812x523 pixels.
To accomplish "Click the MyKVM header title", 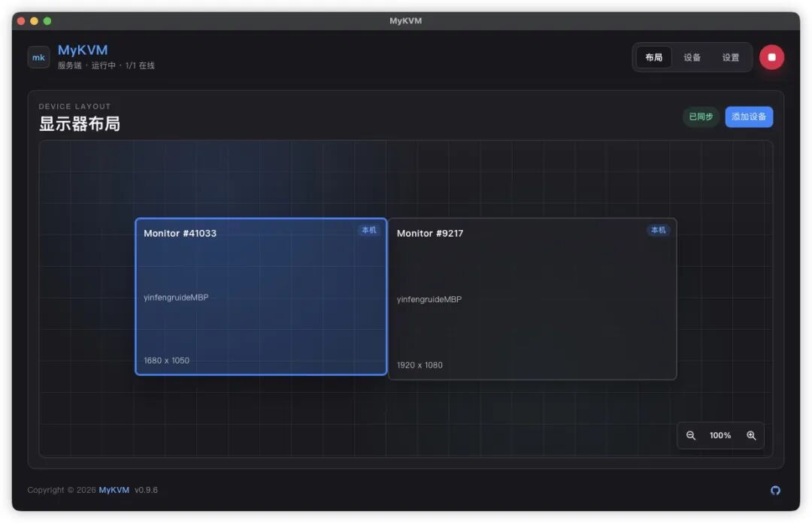I will pos(83,50).
